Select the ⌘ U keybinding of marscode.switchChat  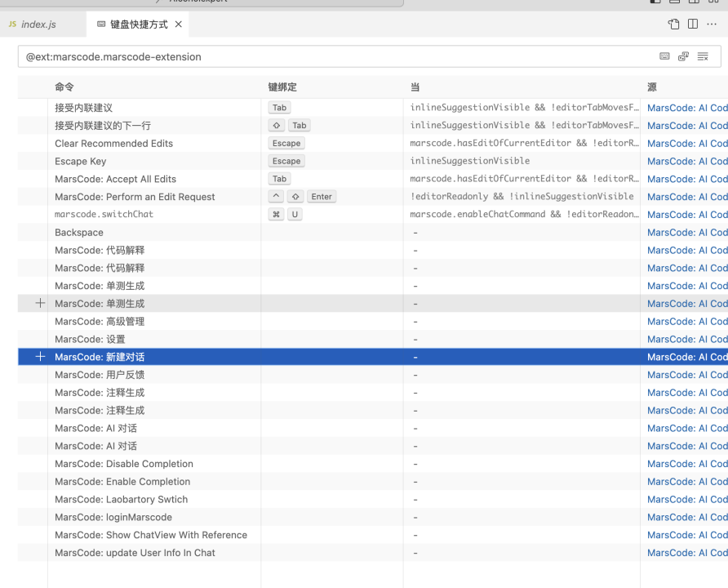coord(285,215)
